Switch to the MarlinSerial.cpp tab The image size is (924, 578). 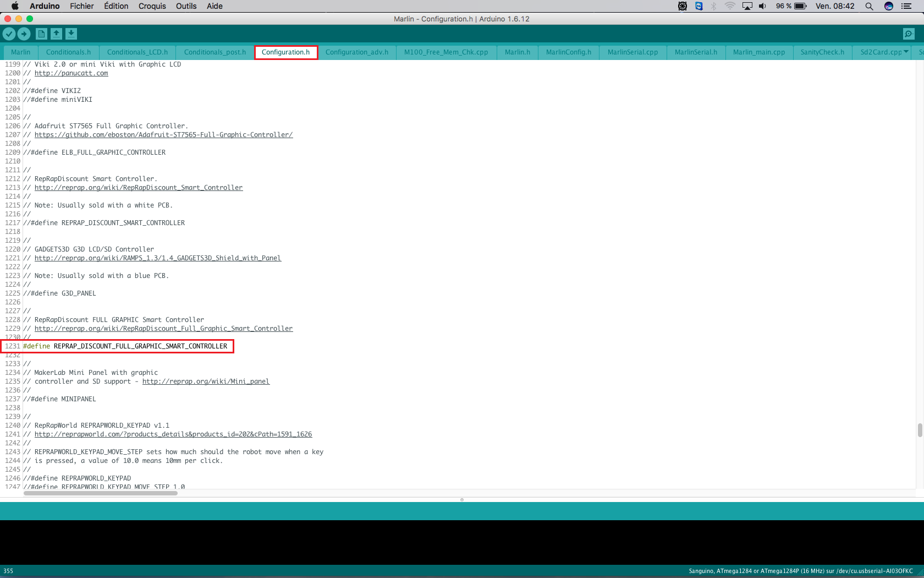[x=633, y=52]
